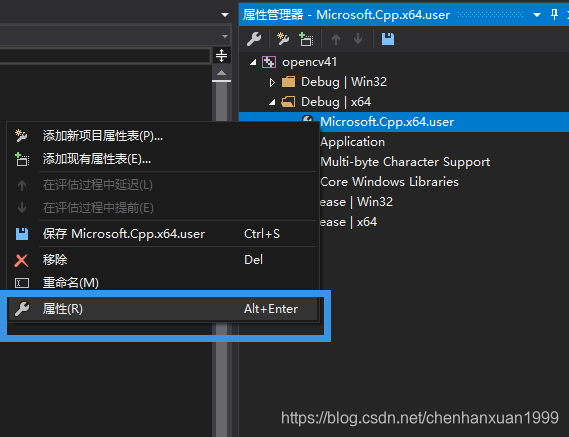This screenshot has width=569, height=437.
Task: Click the move-down arrow in Property Manager toolbar
Action: coord(358,39)
